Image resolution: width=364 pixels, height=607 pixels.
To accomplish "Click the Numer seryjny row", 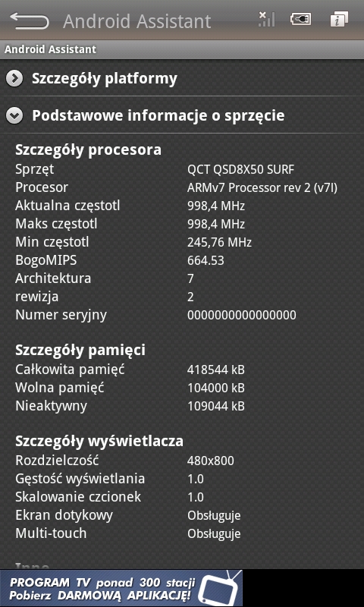I will click(x=182, y=315).
